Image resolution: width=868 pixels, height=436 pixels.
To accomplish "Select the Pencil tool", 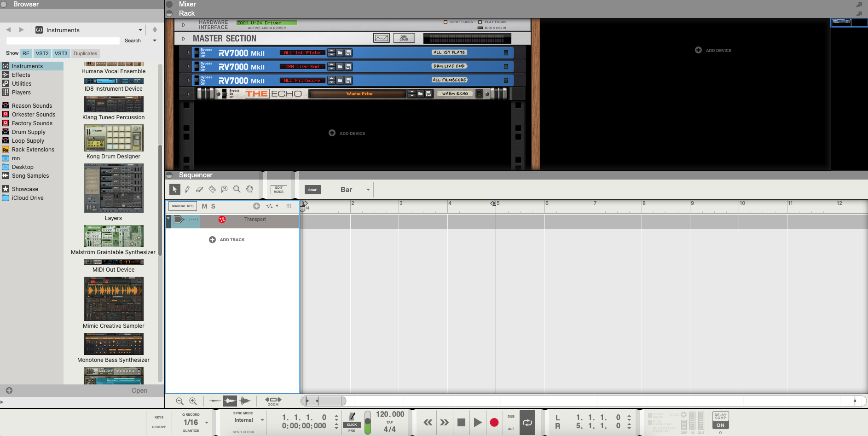I will 187,189.
